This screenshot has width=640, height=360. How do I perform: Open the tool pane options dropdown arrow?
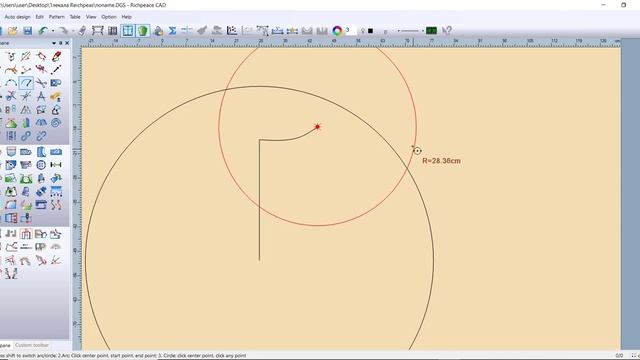[x=54, y=43]
